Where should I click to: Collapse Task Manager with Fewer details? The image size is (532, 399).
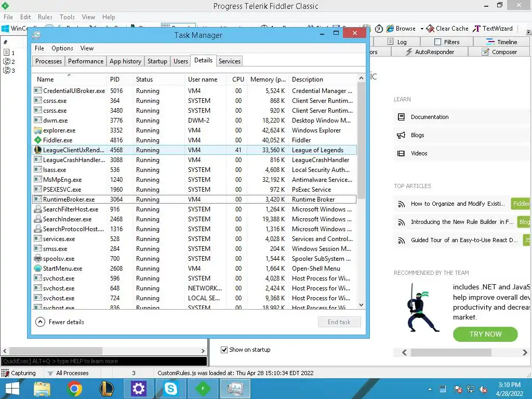[x=60, y=322]
